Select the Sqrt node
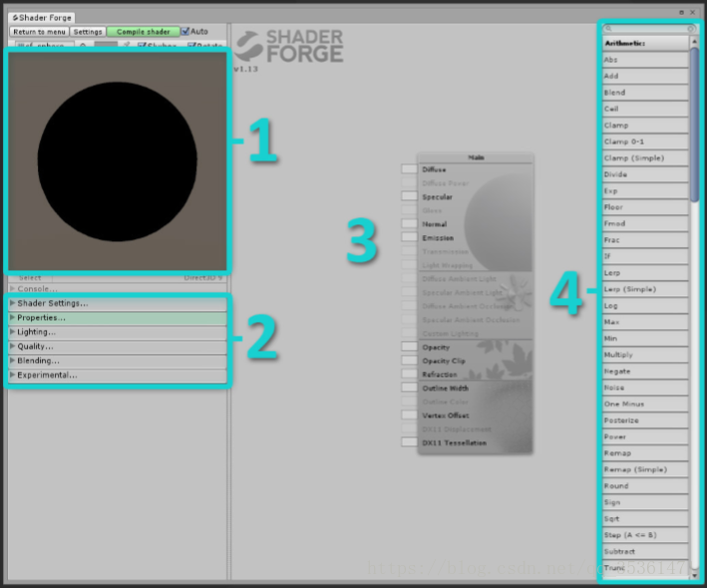The height and width of the screenshot is (588, 707). click(646, 518)
